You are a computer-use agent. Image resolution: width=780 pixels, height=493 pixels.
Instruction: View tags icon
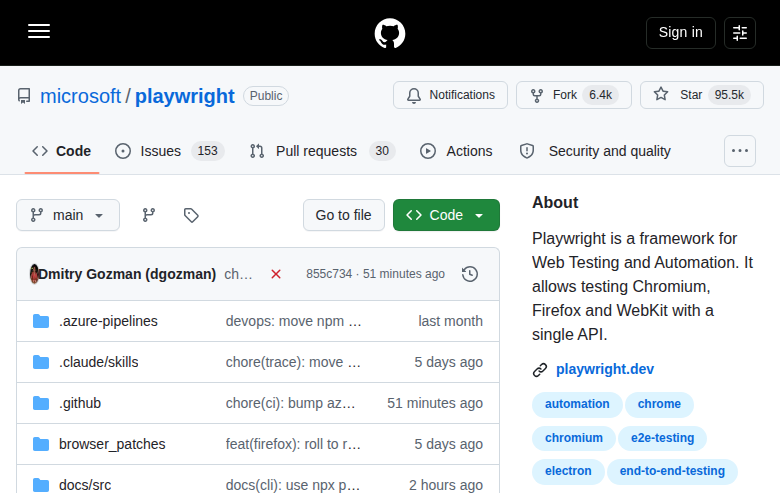(191, 215)
